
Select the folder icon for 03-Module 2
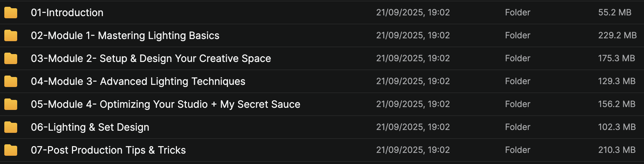[11, 58]
